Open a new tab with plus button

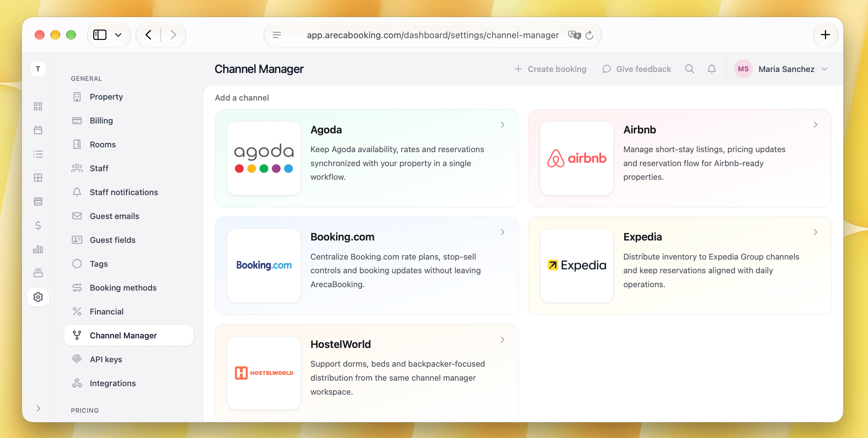tap(825, 35)
